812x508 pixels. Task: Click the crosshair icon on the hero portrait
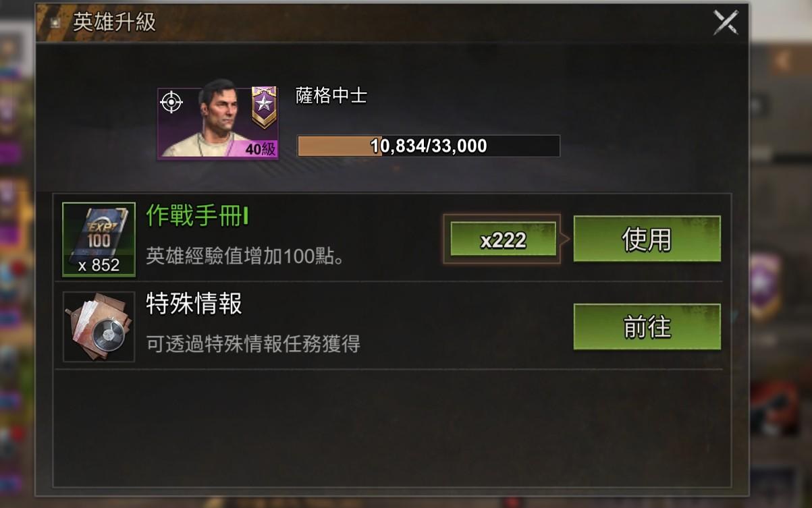point(171,102)
